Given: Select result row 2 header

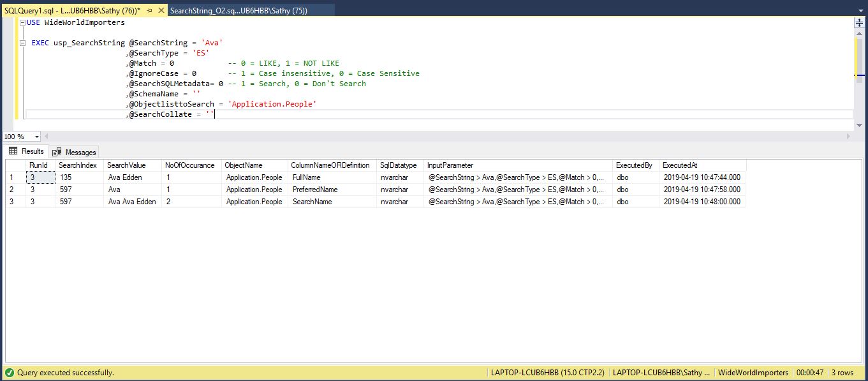Looking at the screenshot, I should click(x=15, y=190).
